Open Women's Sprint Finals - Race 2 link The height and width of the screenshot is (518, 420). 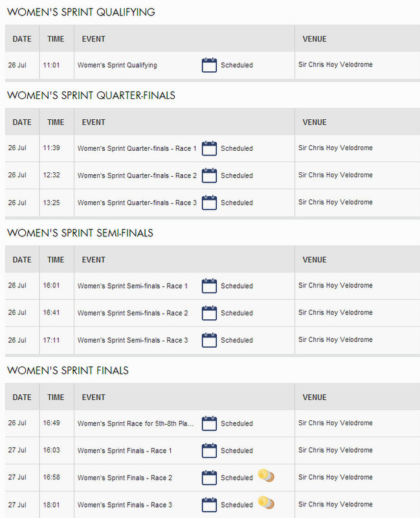click(x=124, y=478)
